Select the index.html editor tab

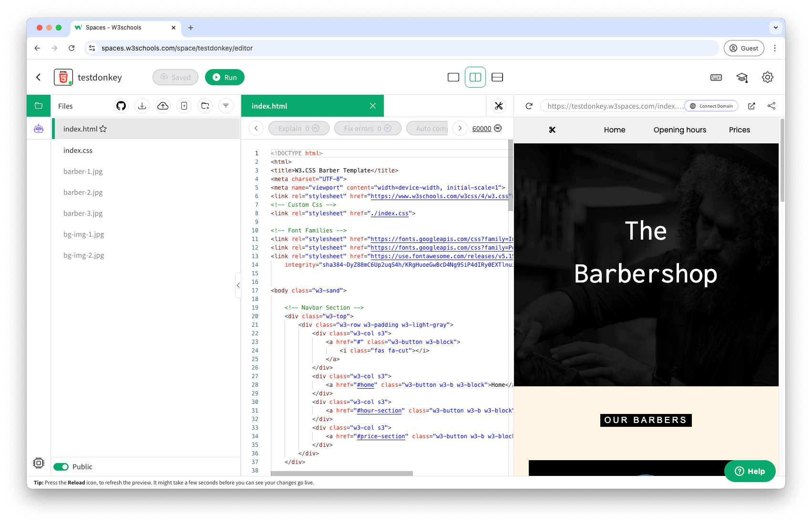coord(270,106)
